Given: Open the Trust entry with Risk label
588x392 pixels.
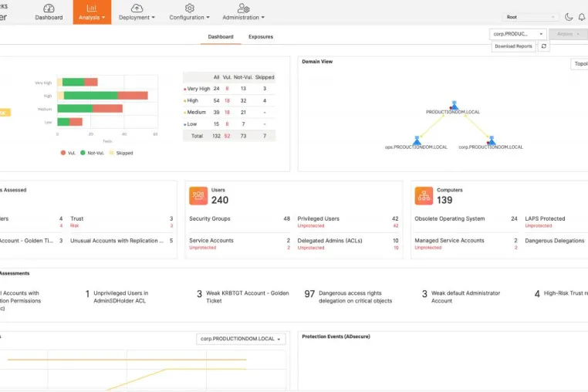Looking at the screenshot, I should point(121,221).
